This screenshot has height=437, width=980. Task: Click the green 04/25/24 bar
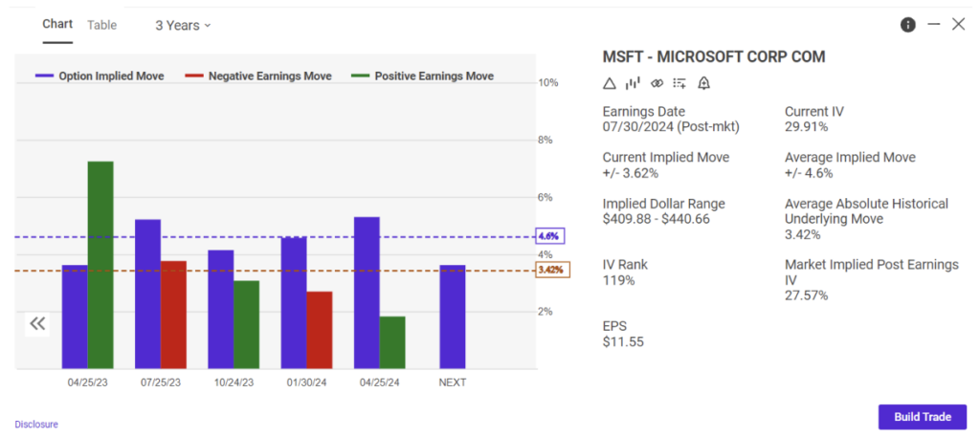tap(392, 342)
